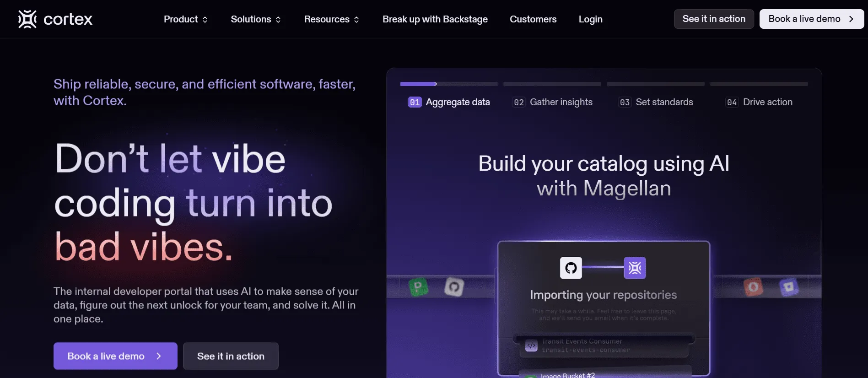This screenshot has width=868, height=378.
Task: Click the red-orange integration icon
Action: (753, 287)
